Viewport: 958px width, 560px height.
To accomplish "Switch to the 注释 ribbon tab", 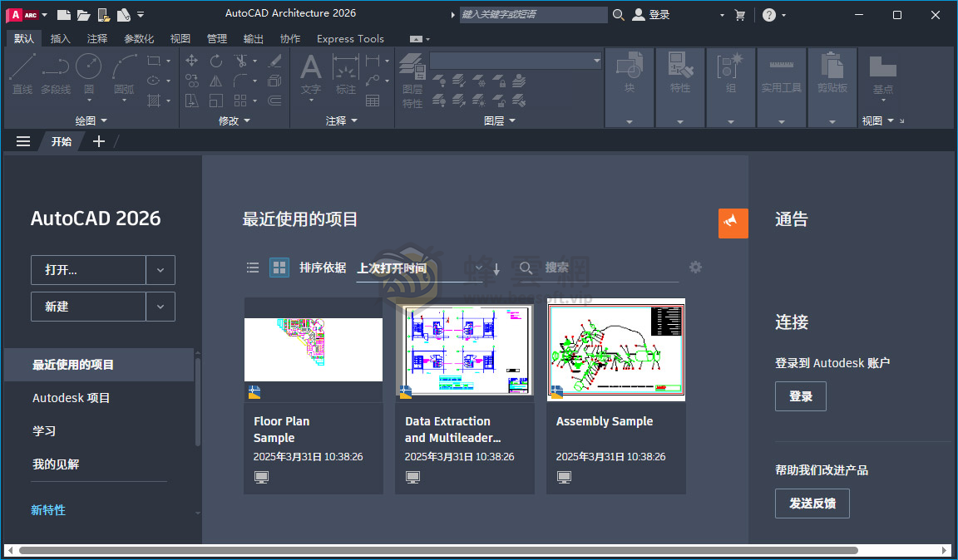I will (97, 38).
